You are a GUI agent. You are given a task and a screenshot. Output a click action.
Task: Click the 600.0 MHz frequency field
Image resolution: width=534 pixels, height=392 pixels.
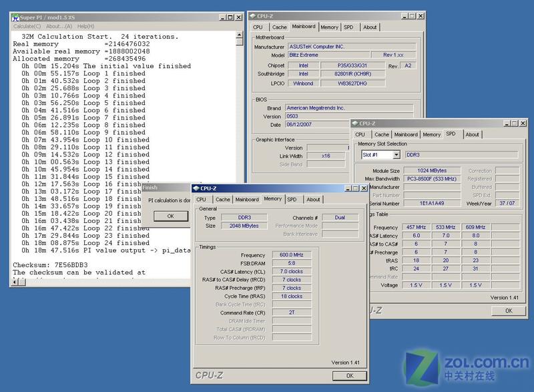pyautogui.click(x=292, y=255)
